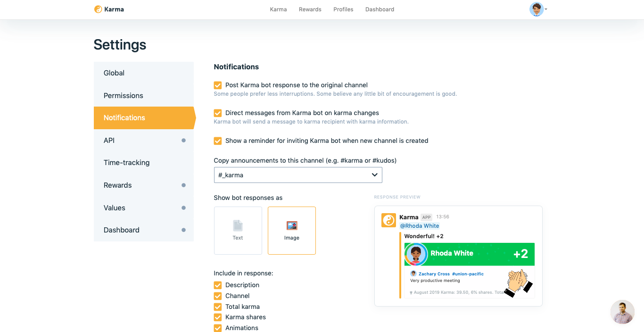644x332 pixels.
Task: Click 'Include in response:' label
Action: click(x=243, y=274)
